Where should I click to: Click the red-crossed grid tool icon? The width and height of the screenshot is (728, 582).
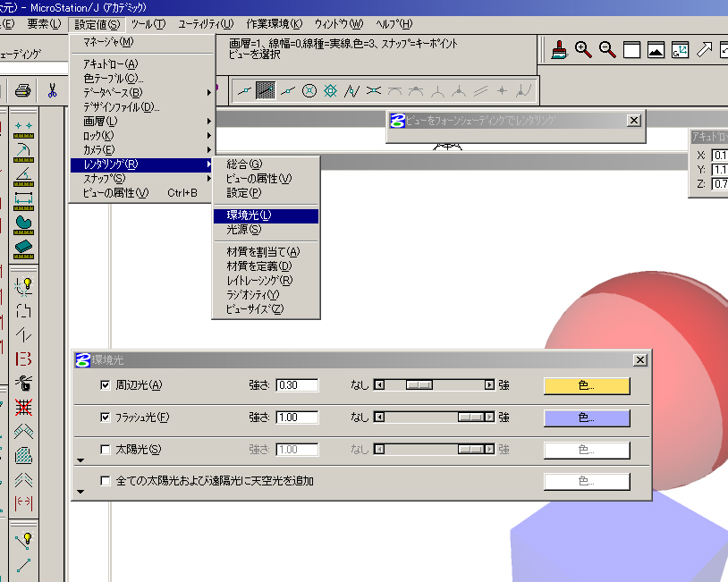[x=23, y=408]
